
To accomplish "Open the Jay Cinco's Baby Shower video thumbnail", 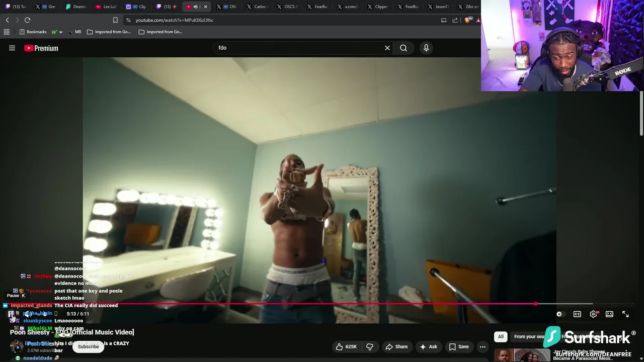I will tap(522, 355).
